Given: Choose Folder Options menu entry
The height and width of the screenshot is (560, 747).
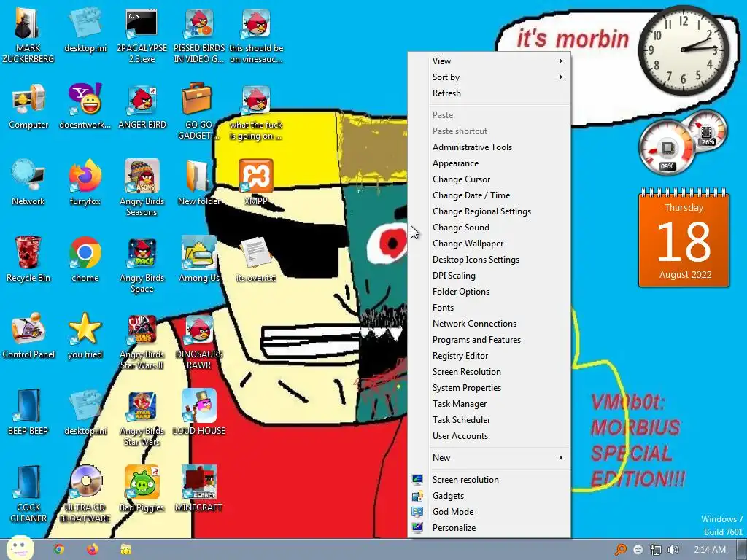Looking at the screenshot, I should click(x=489, y=292).
